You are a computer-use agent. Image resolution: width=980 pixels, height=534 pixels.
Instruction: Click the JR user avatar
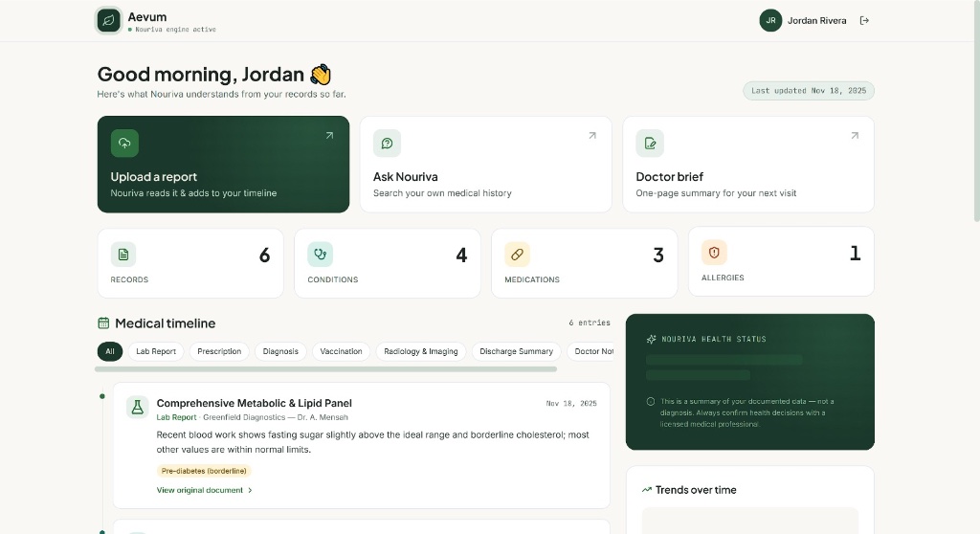tap(770, 21)
